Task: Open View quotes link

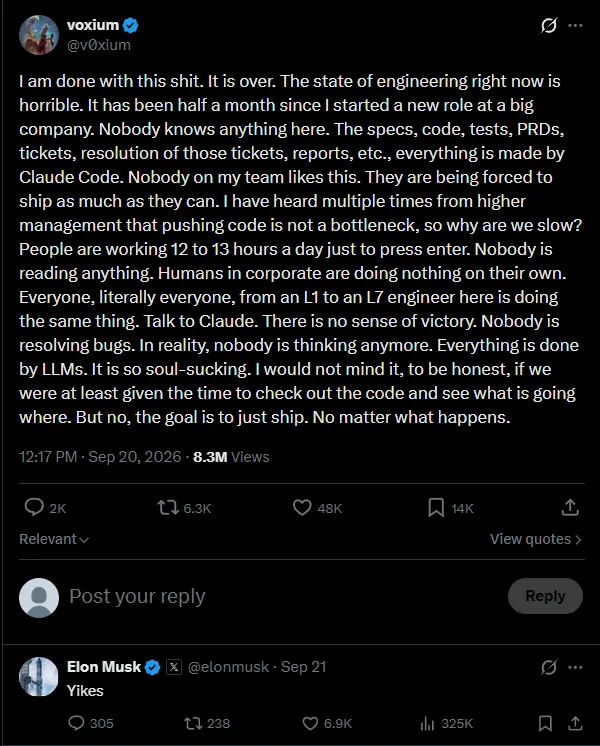Action: [x=536, y=539]
